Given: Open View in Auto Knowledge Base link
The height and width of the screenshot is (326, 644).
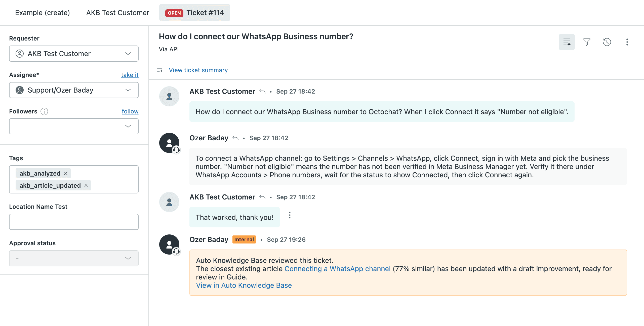Looking at the screenshot, I should click(244, 285).
